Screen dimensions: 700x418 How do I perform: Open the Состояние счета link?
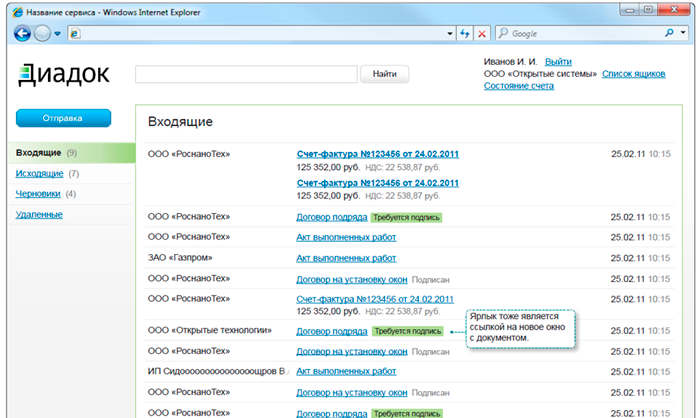point(519,86)
